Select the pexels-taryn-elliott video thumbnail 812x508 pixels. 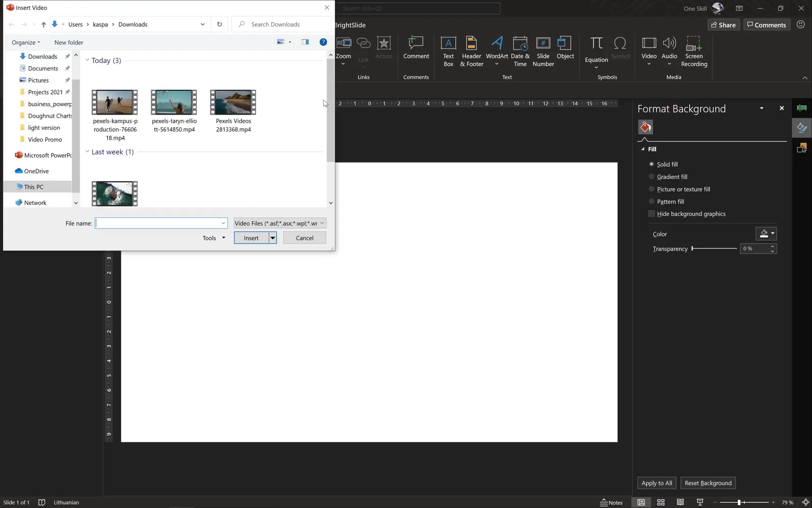point(173,102)
